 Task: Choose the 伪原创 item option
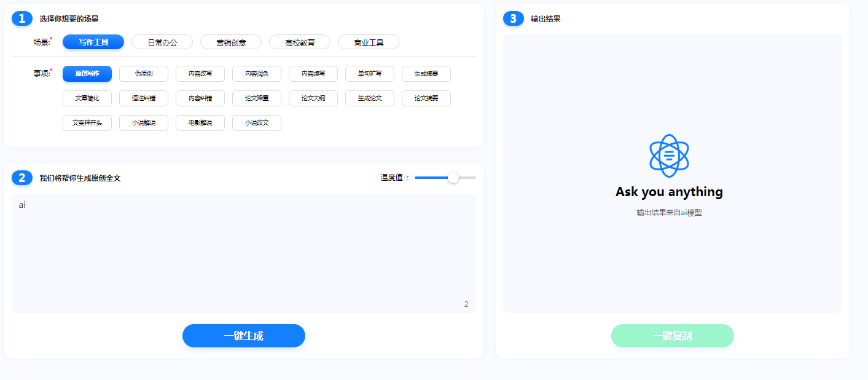pyautogui.click(x=144, y=74)
